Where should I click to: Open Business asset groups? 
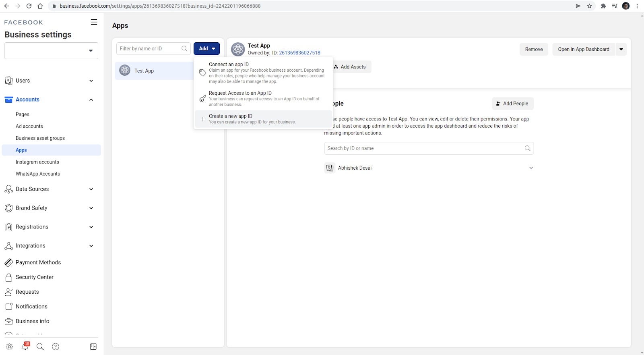click(x=40, y=138)
